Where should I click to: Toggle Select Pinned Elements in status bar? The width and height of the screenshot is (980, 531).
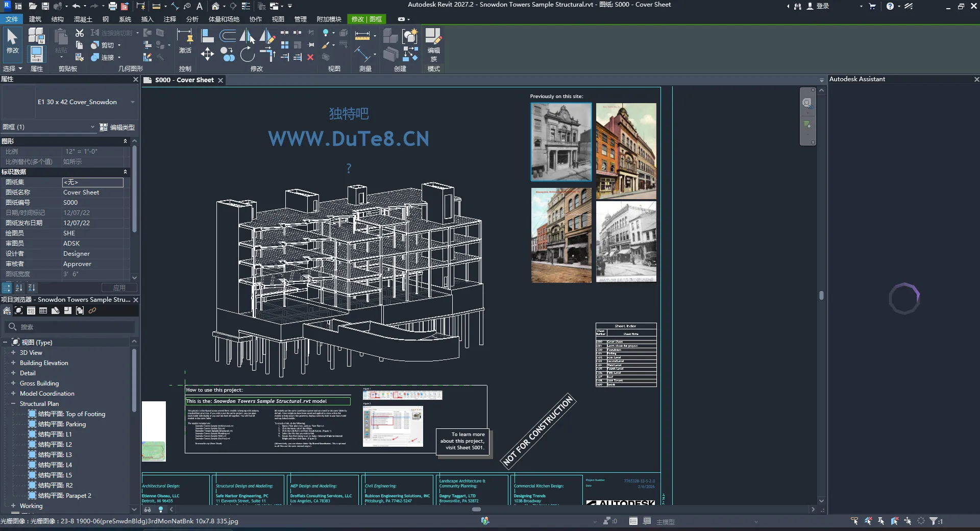tap(881, 521)
